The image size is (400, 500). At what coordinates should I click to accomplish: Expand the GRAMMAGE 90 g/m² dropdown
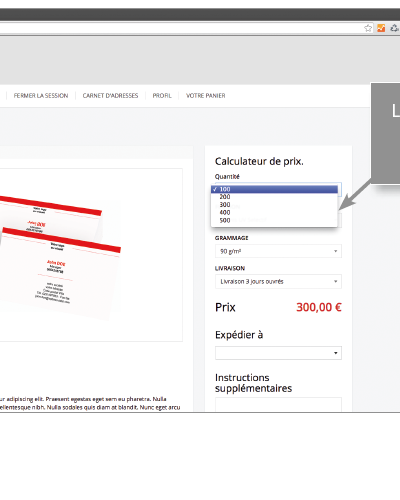pos(278,251)
